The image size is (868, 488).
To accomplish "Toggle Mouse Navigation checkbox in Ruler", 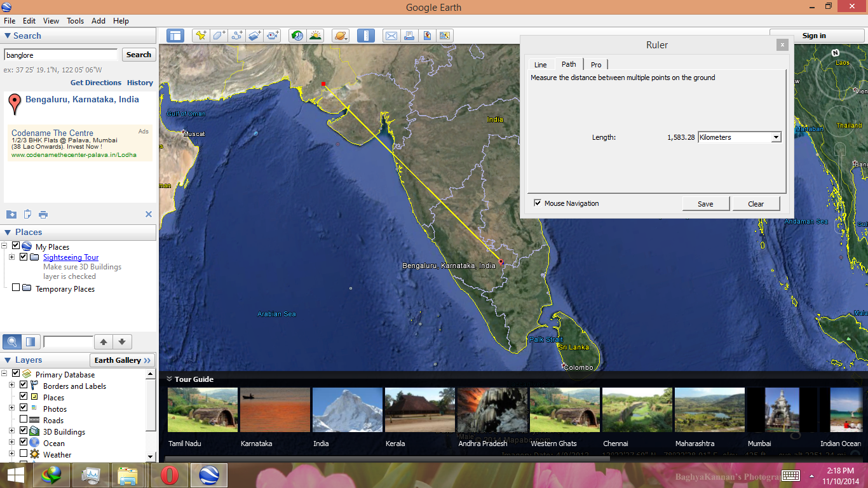I will [x=538, y=203].
